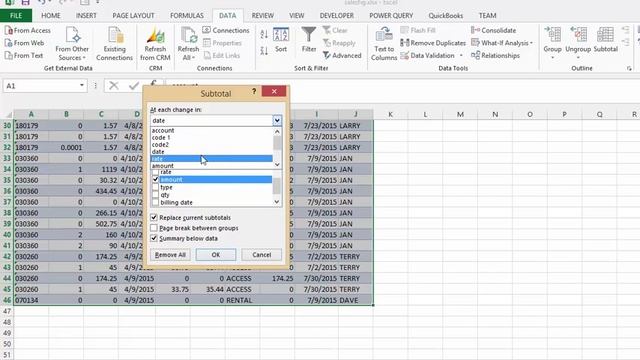Open the Outline dialog launcher
The image size is (640, 360).
[x=629, y=69]
